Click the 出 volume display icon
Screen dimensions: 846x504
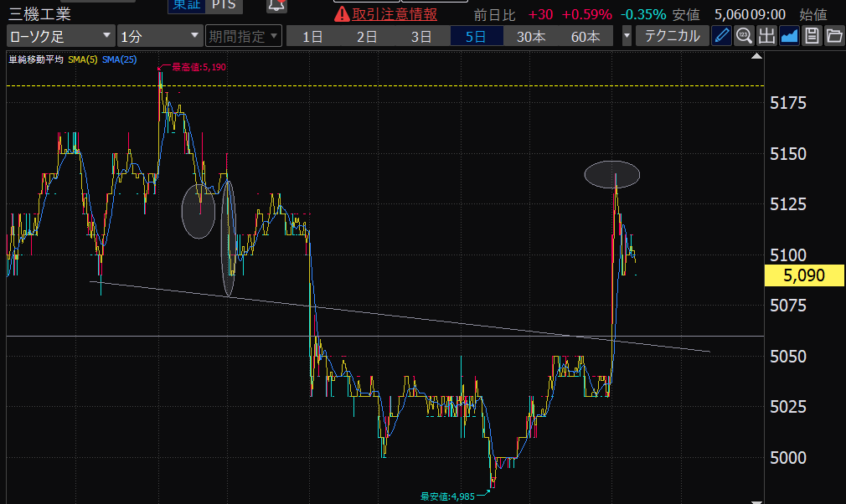point(766,36)
